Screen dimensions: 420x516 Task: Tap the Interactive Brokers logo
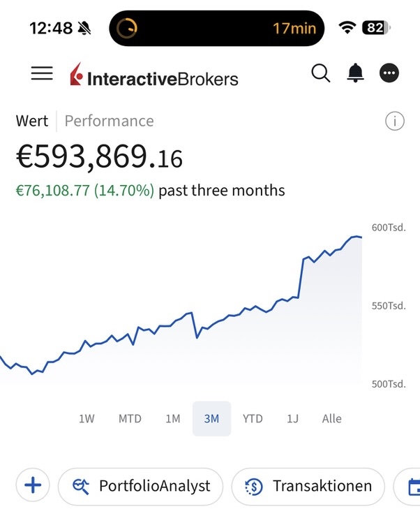tap(154, 75)
